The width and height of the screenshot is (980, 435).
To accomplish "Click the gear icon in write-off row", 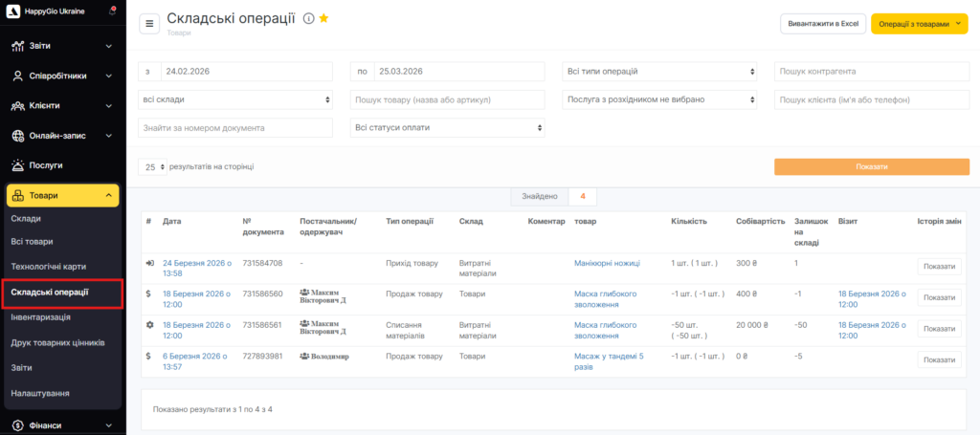I will pyautogui.click(x=149, y=324).
